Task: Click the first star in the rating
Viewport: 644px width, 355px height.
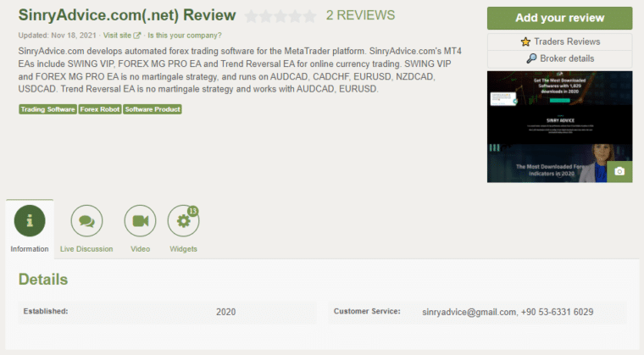Action: [x=252, y=16]
